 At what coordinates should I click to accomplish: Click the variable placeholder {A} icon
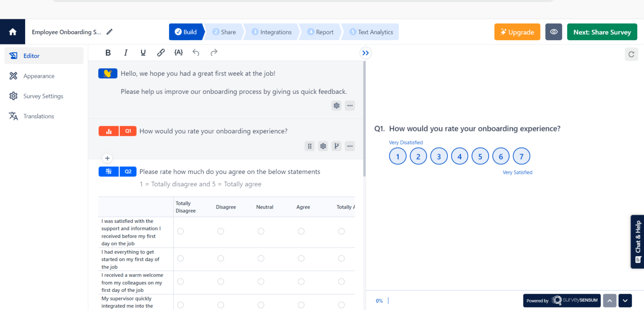(x=179, y=52)
